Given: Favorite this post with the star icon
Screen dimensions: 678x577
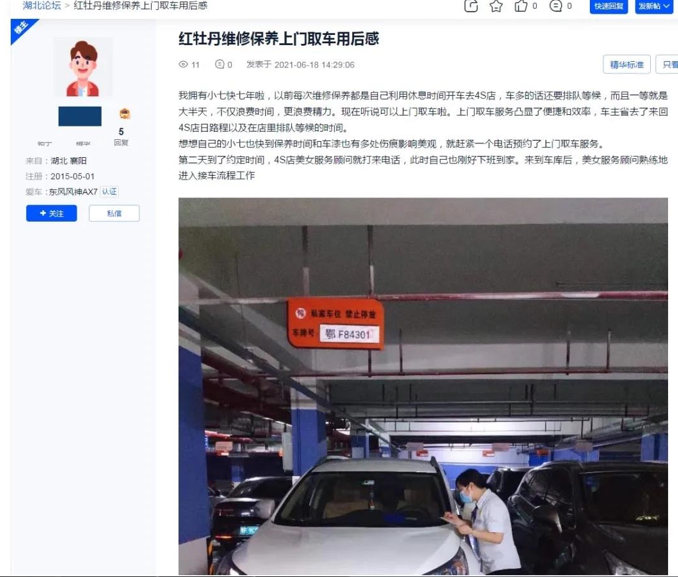Looking at the screenshot, I should click(x=496, y=6).
